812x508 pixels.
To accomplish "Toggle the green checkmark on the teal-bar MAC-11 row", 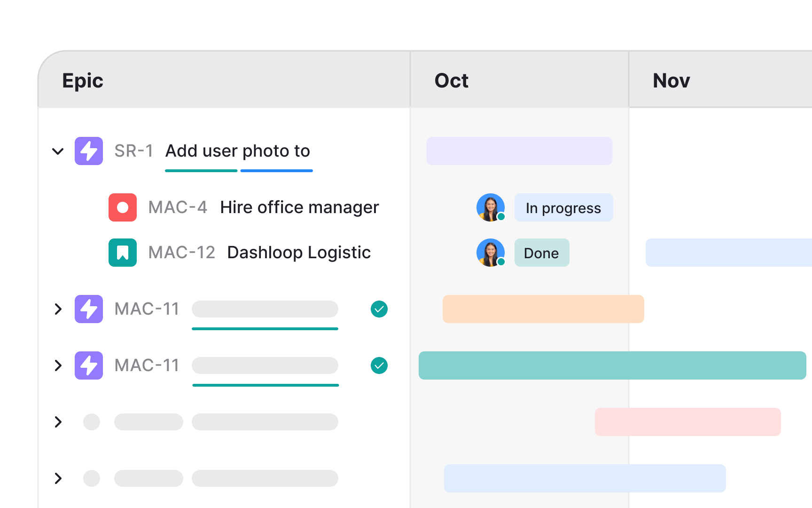I will (x=379, y=365).
